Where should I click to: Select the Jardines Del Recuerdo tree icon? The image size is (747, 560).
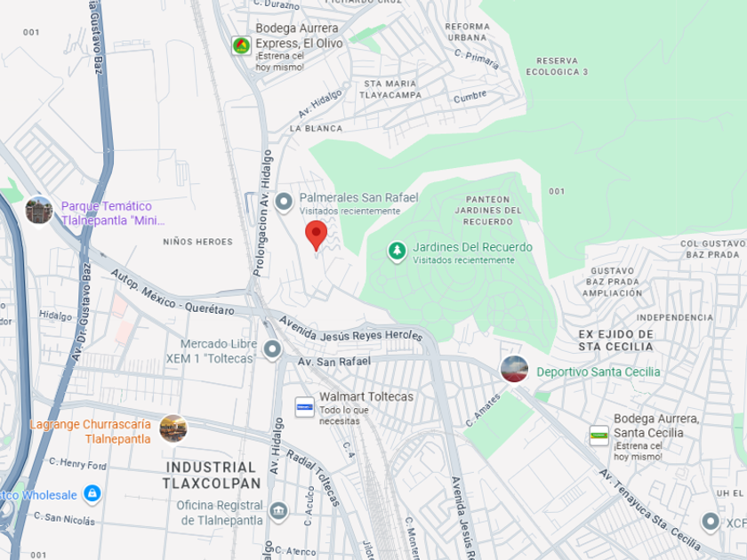pos(397,251)
